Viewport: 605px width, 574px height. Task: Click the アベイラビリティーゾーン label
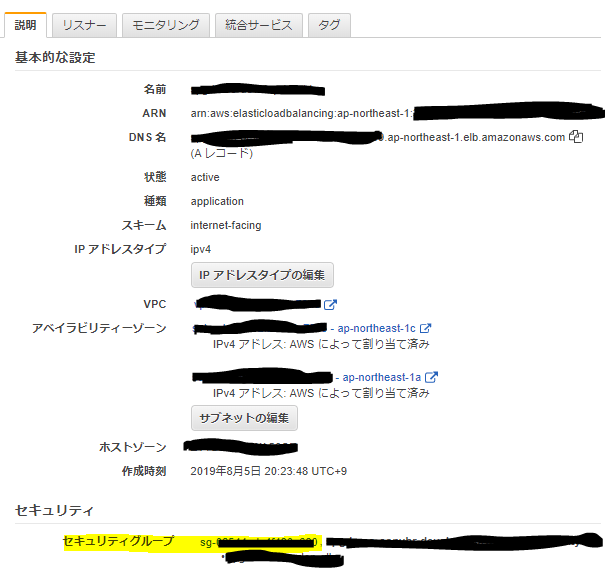point(99,328)
